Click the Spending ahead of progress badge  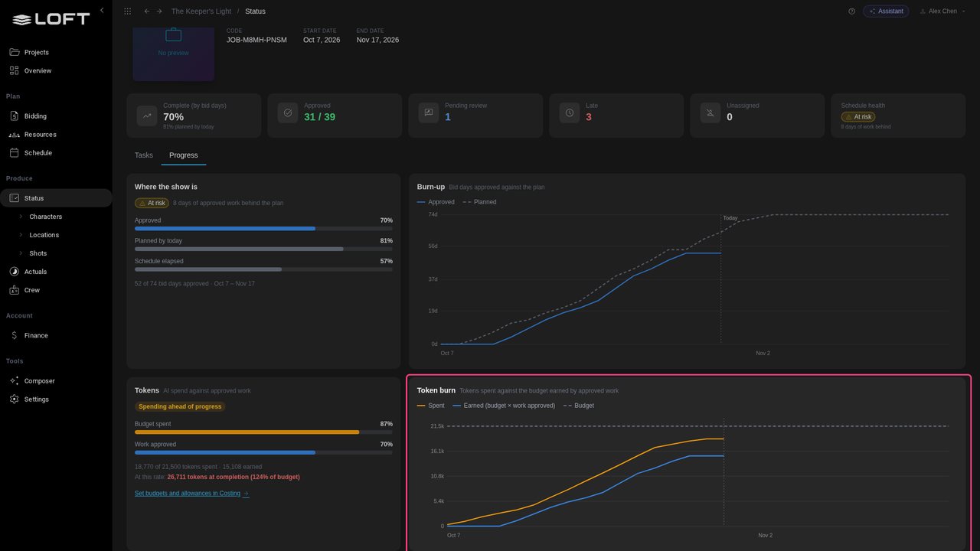pyautogui.click(x=180, y=407)
